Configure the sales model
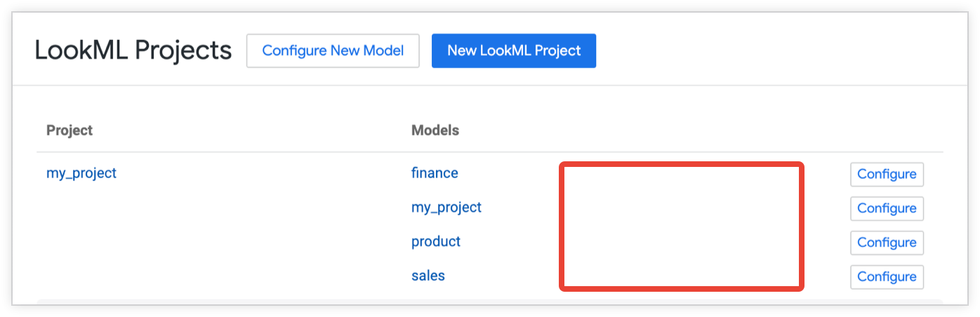980x317 pixels. point(887,277)
